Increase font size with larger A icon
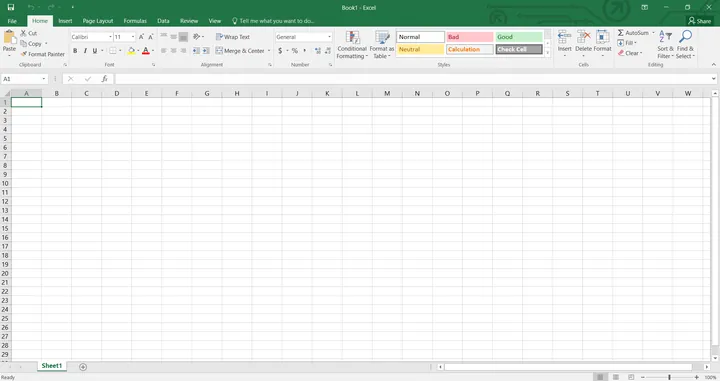720x381 pixels. 141,37
